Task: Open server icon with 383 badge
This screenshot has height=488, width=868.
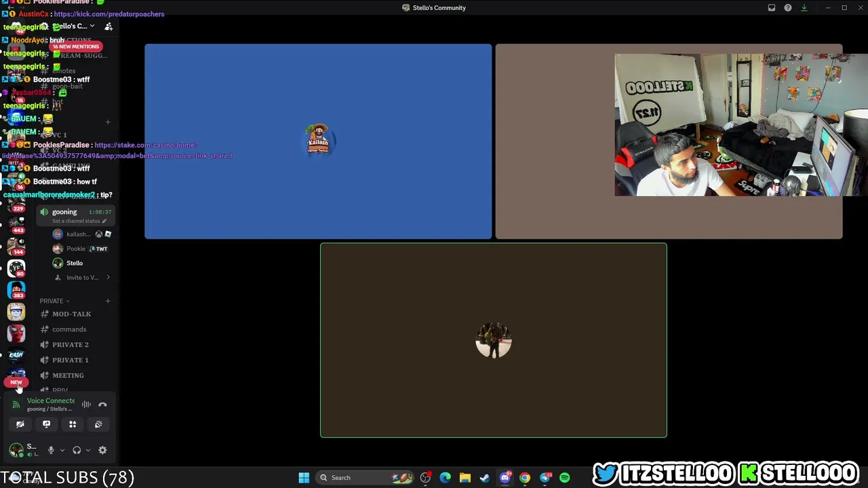Action: pos(16,290)
